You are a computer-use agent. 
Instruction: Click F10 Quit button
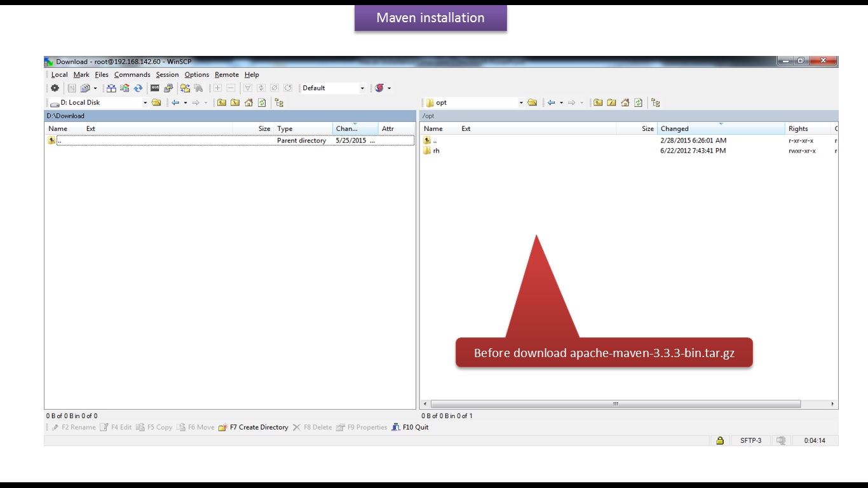pyautogui.click(x=410, y=428)
